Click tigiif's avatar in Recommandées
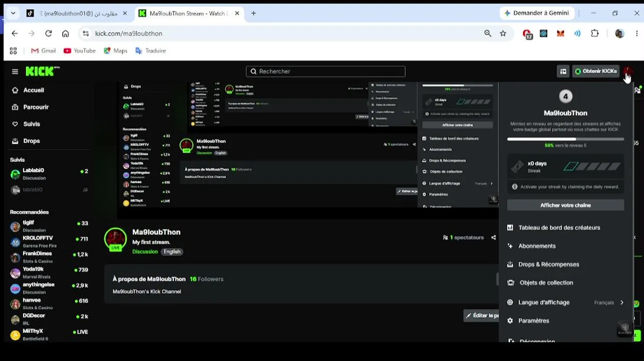 16,227
